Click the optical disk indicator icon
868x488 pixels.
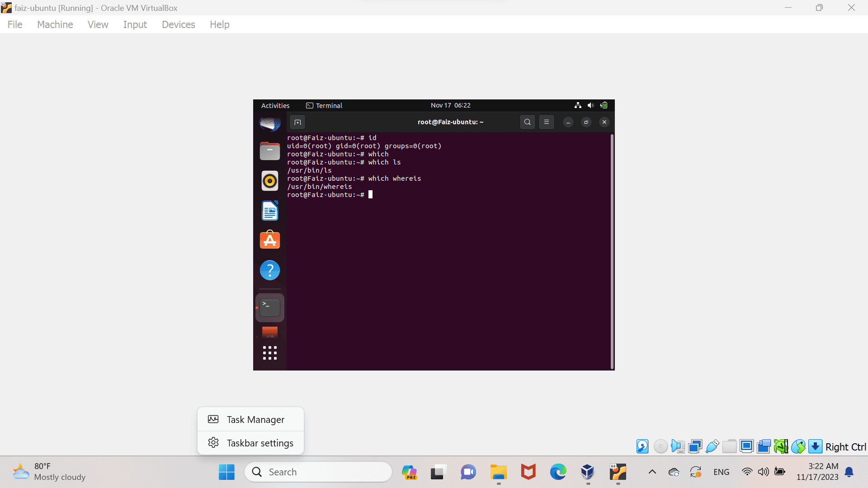point(660,446)
